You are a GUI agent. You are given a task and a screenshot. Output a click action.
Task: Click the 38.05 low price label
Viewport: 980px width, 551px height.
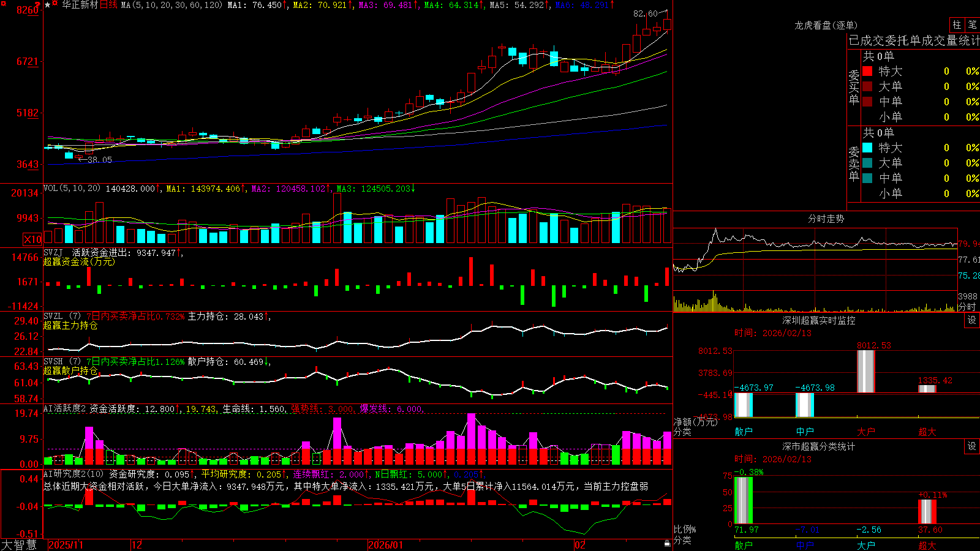(99, 160)
